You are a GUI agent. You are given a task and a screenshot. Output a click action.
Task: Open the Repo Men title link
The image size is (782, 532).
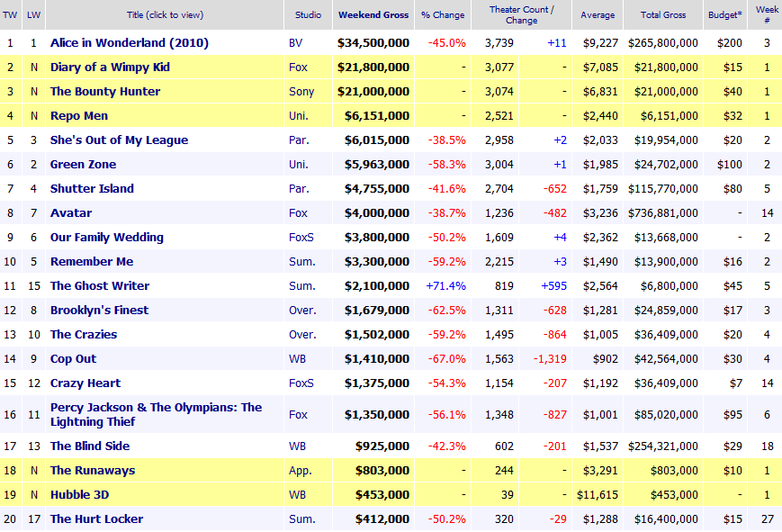[x=79, y=116]
